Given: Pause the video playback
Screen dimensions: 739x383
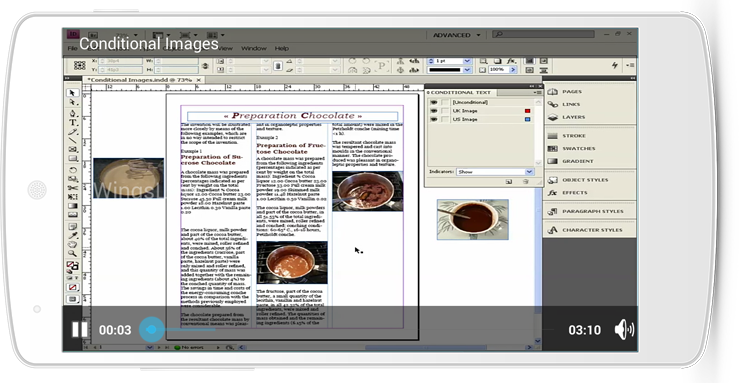Looking at the screenshot, I should (80, 329).
